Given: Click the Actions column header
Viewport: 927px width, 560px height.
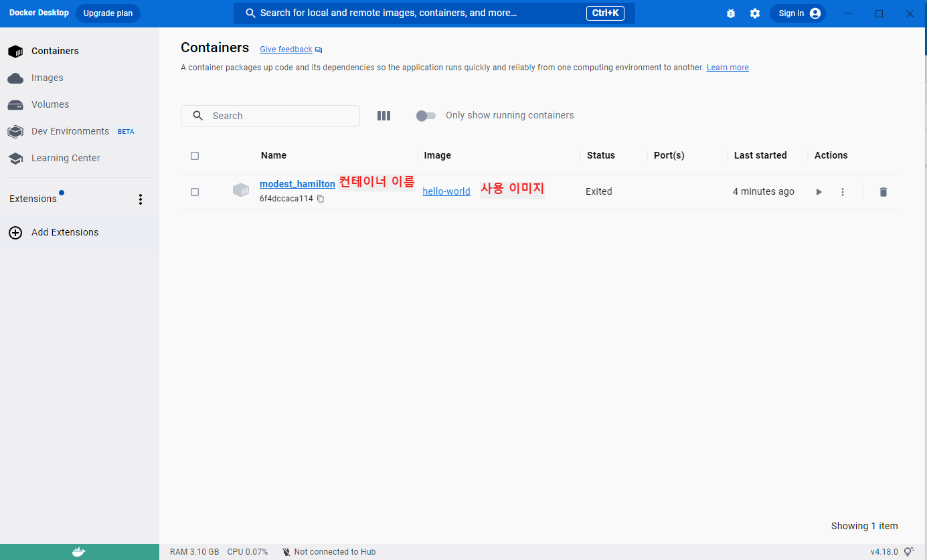Looking at the screenshot, I should coord(831,155).
